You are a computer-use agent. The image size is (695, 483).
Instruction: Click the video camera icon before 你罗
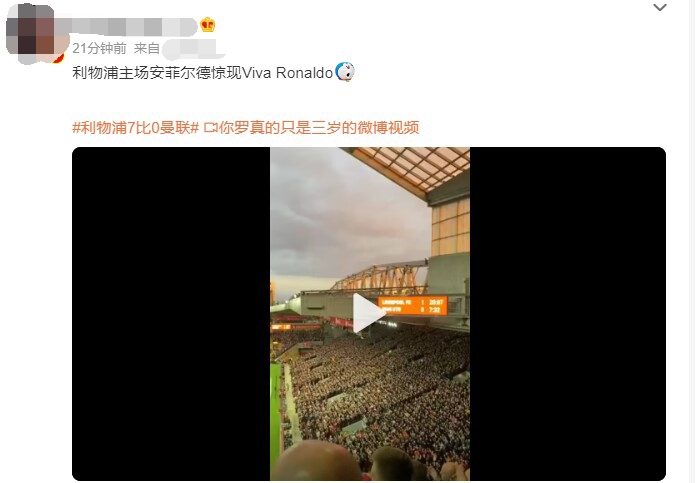coord(211,128)
